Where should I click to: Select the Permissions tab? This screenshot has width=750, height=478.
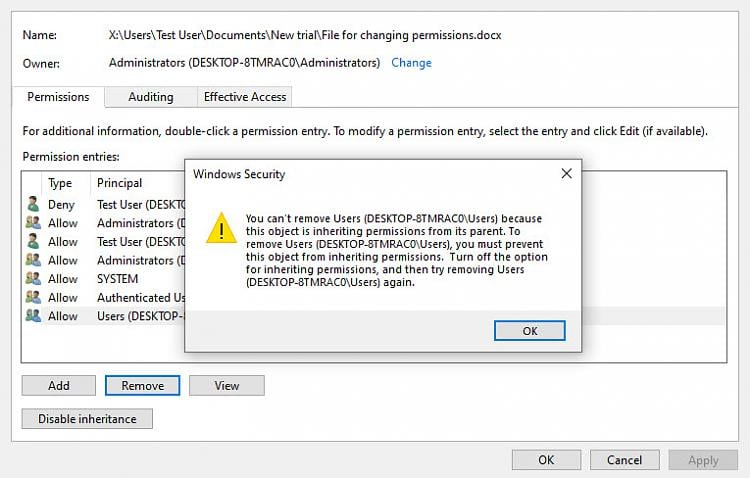point(58,97)
